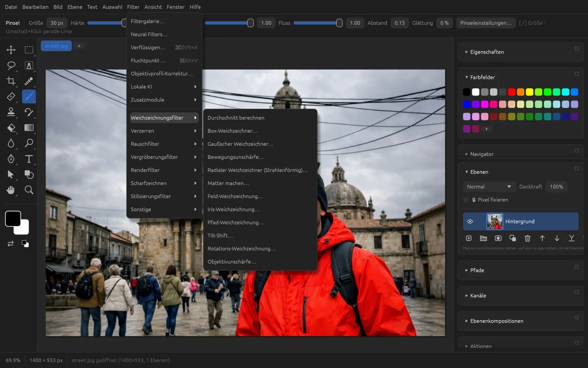The height and width of the screenshot is (368, 588).
Task: Toggle Eigenschaften panel pop-out square
Action: pos(576,48)
